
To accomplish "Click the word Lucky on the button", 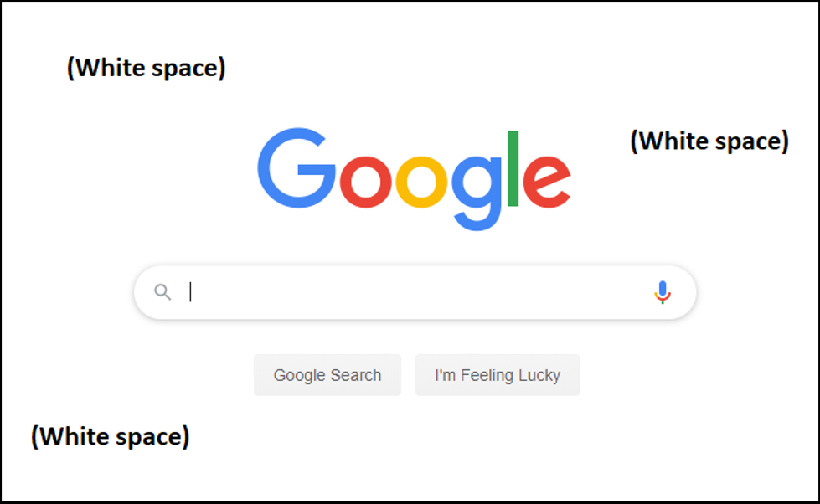I will [539, 376].
